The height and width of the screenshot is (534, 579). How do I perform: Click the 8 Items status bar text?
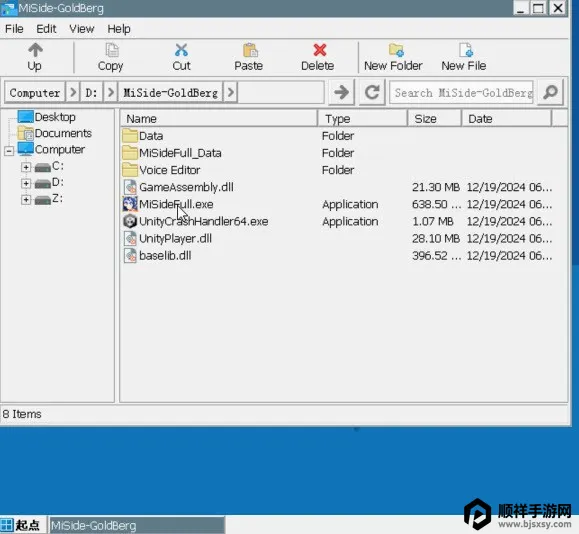[22, 414]
